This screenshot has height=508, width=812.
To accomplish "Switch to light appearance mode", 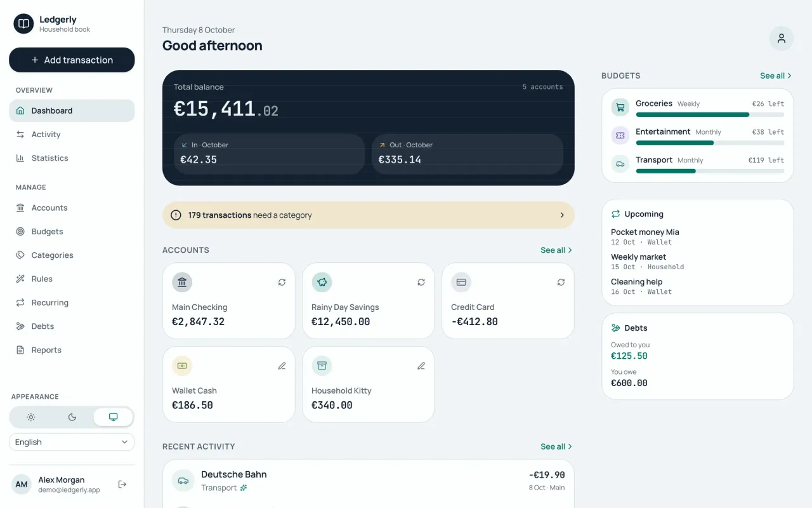I will point(31,417).
